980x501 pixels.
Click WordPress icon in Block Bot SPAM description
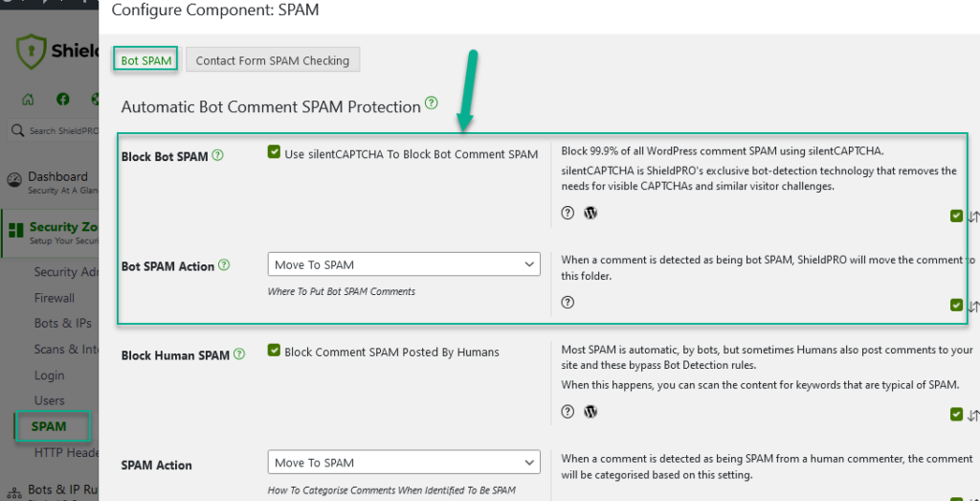pyautogui.click(x=590, y=213)
